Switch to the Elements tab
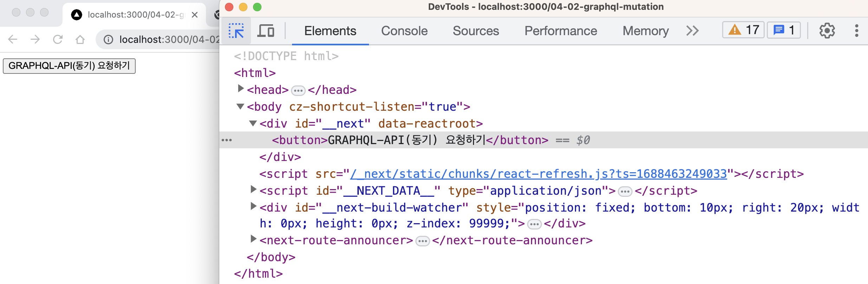This screenshot has height=284, width=868. (330, 31)
